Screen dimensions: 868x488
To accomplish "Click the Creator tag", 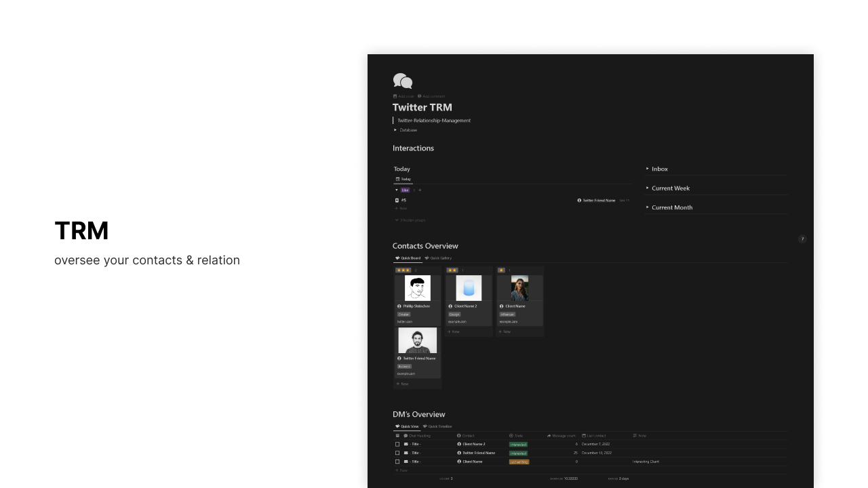I will (404, 314).
